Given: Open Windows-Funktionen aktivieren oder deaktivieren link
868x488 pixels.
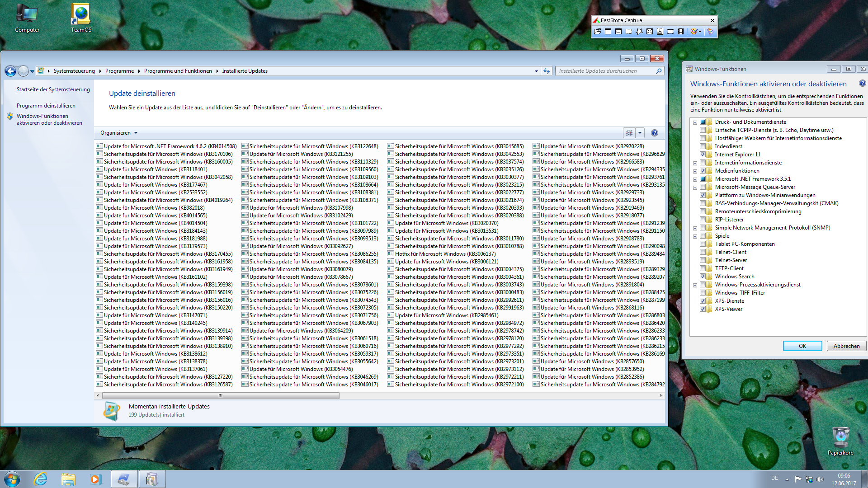Looking at the screenshot, I should (x=49, y=119).
